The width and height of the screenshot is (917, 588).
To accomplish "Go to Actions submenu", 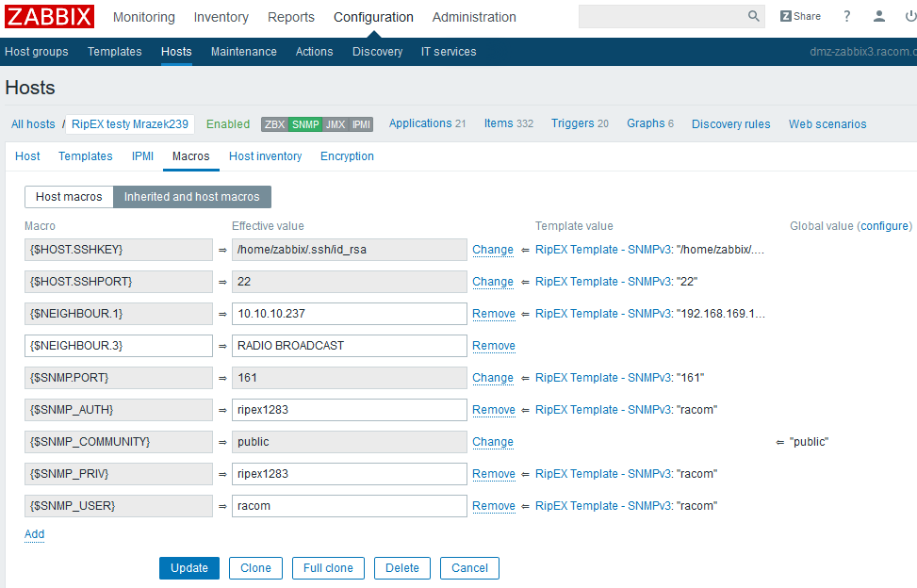I will click(x=314, y=52).
